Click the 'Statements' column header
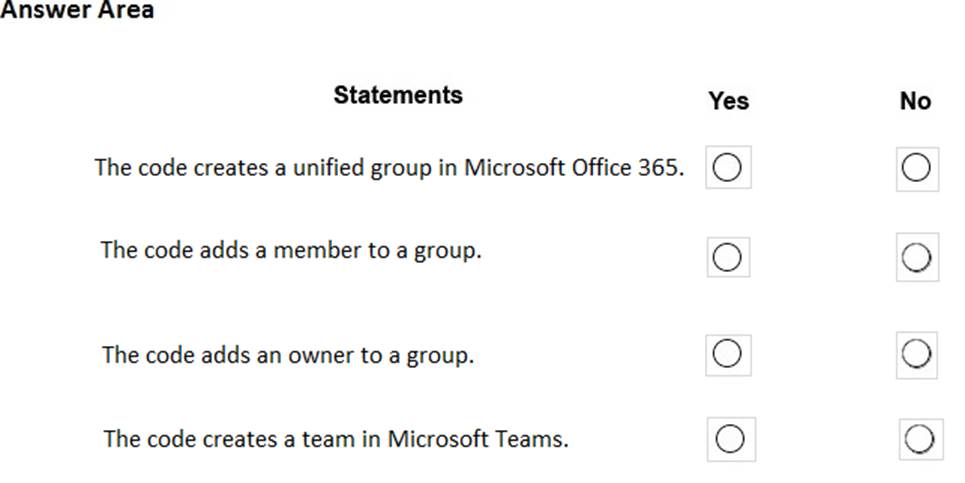965x483 pixels. pyautogui.click(x=398, y=95)
